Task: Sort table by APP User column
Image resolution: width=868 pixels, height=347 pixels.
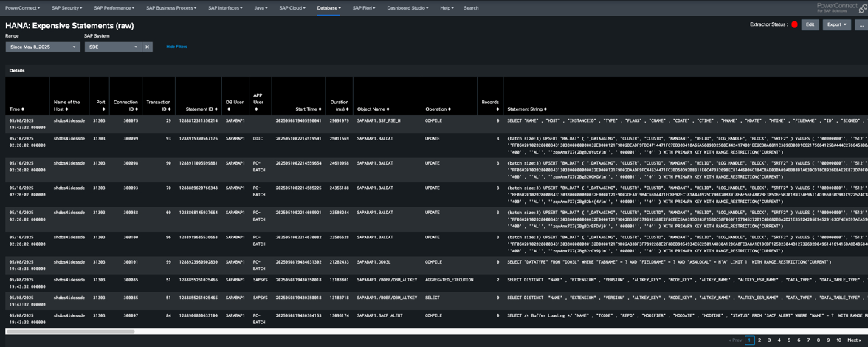Action: tap(258, 102)
